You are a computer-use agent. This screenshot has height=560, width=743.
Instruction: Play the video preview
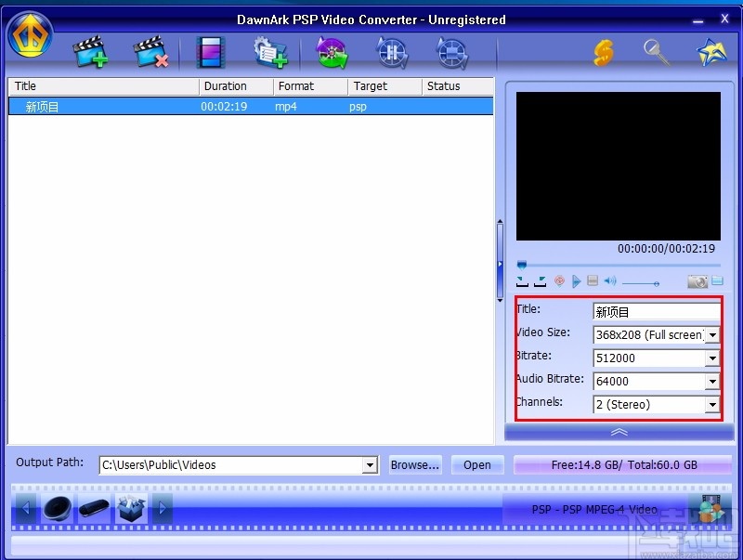(578, 281)
